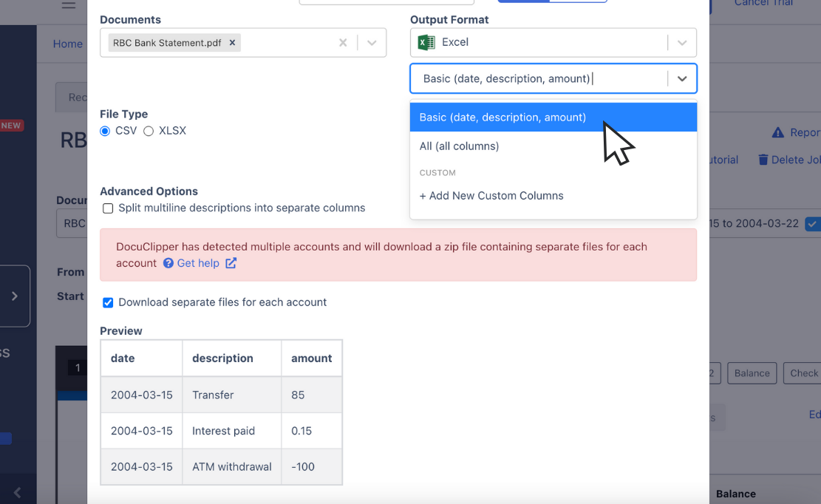
Task: Click the date column header in Preview
Action: click(x=141, y=358)
